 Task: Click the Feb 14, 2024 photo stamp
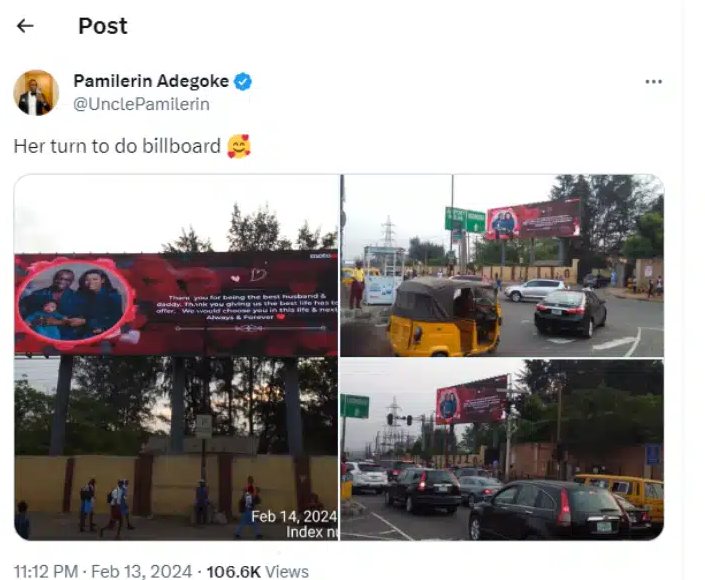[x=294, y=517]
